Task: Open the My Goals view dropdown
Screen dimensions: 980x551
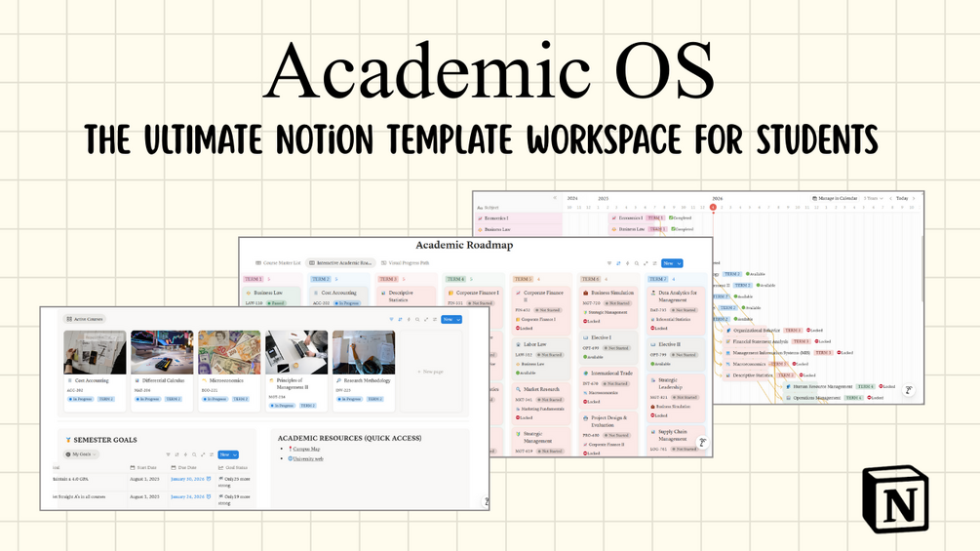Action: click(x=82, y=454)
